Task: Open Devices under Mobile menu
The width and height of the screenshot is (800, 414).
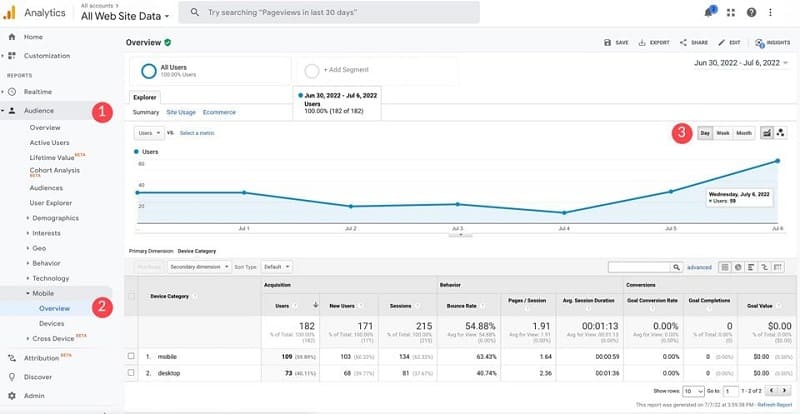Action: point(51,323)
